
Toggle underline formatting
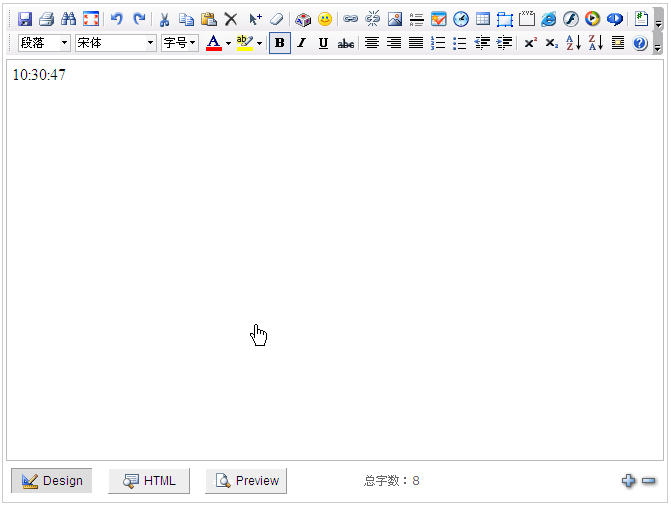[x=324, y=43]
